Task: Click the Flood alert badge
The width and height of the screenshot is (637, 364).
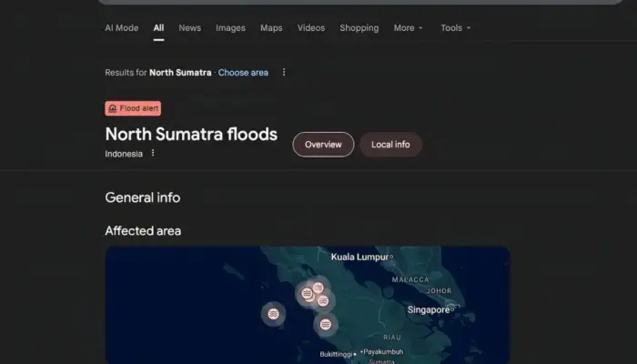Action: (x=133, y=108)
